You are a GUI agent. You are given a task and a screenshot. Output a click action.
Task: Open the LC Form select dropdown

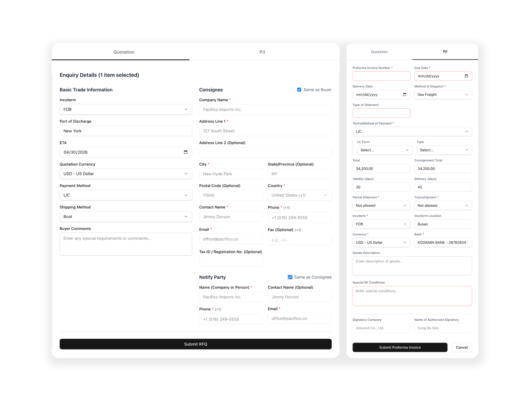pos(384,150)
